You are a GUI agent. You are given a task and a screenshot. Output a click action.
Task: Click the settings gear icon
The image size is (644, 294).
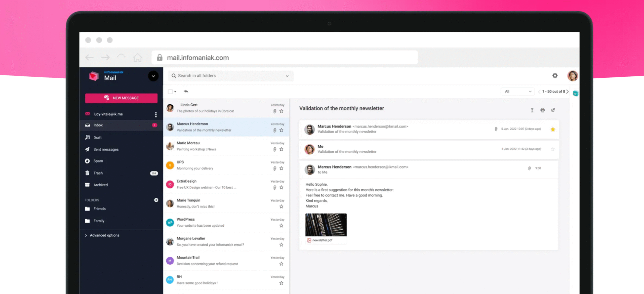coord(555,76)
